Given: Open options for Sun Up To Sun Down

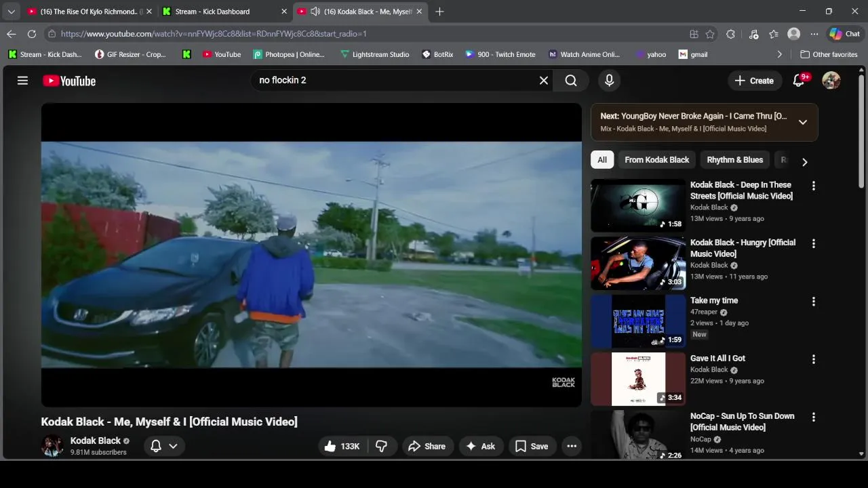Looking at the screenshot, I should [813, 417].
